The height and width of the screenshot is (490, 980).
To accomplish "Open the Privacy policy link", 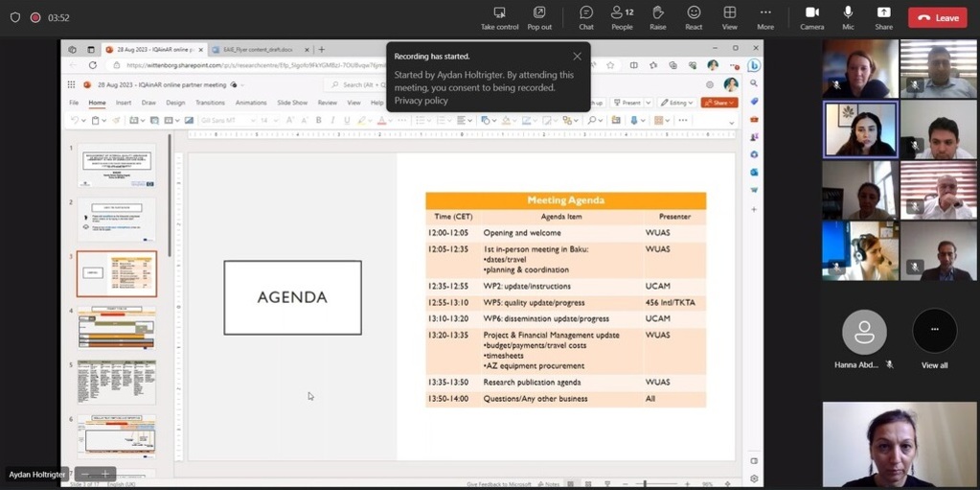I will click(x=421, y=101).
